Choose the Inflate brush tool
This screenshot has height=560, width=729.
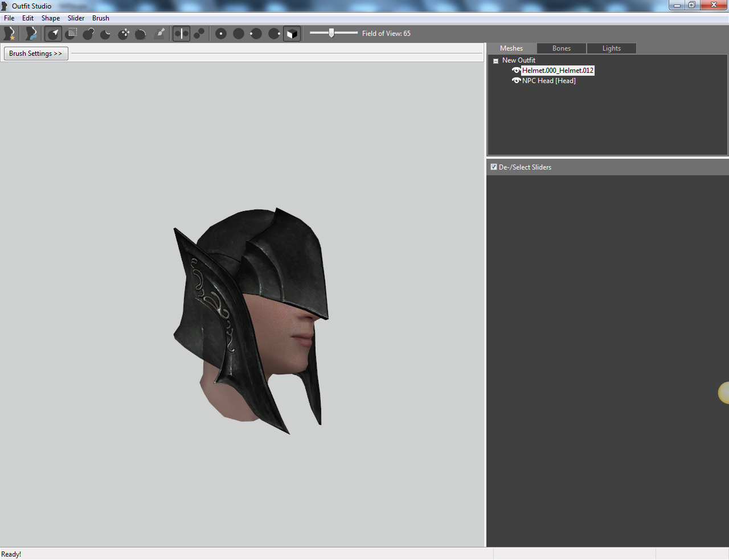(88, 34)
